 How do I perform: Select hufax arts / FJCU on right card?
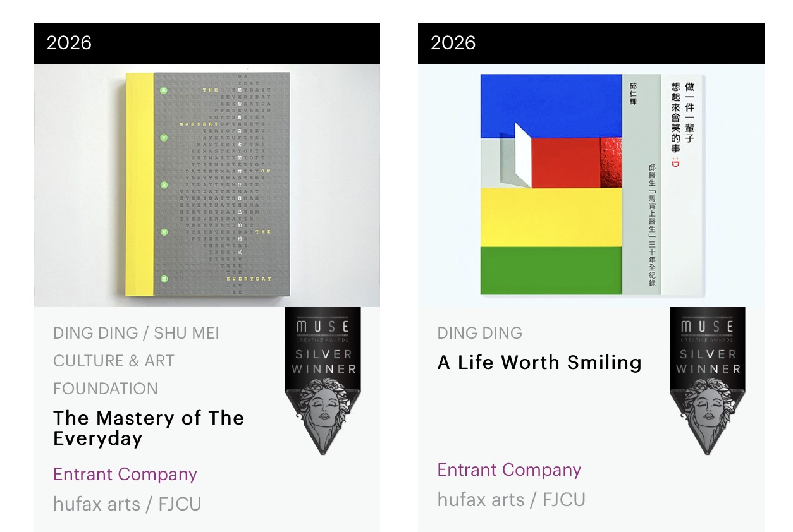pos(511,499)
